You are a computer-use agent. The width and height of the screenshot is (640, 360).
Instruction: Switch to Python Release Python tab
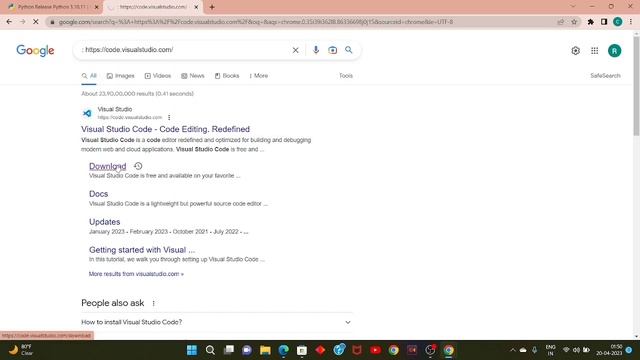(53, 7)
